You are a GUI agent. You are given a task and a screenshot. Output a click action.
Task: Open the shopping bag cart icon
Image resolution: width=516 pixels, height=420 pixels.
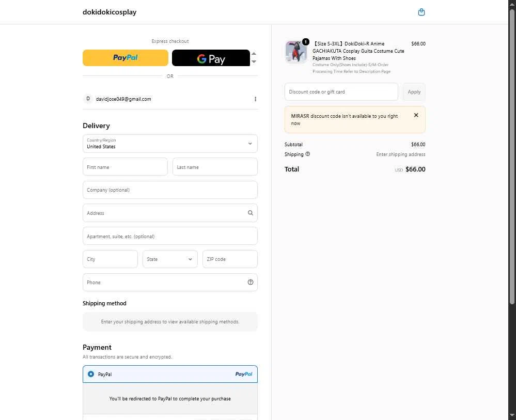coord(421,12)
